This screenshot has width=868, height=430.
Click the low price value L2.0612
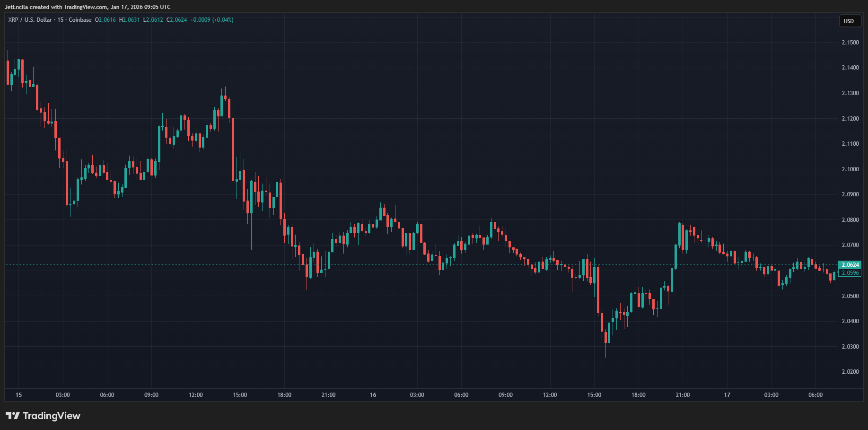tap(152, 20)
